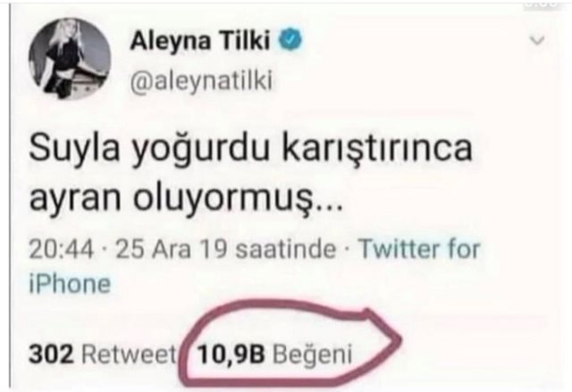The height and width of the screenshot is (392, 572).
Task: Open the Aleyna Tilki display name
Action: click(x=200, y=40)
